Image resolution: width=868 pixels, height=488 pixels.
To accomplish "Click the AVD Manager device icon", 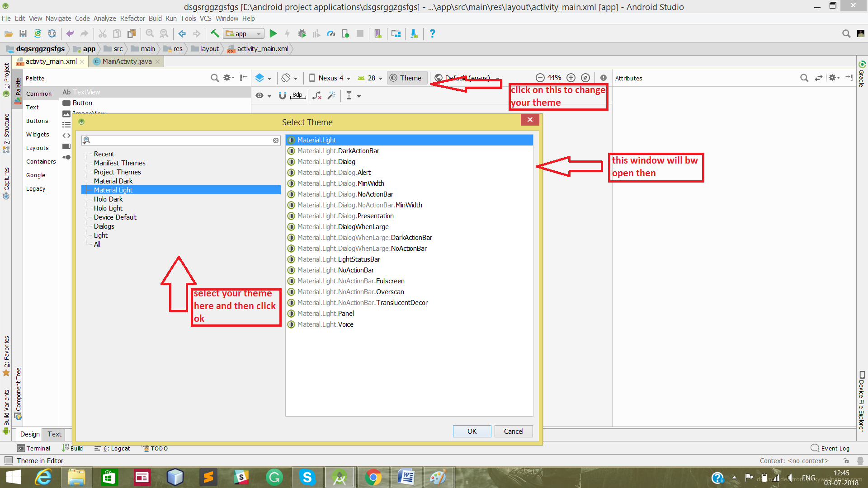I will [378, 33].
